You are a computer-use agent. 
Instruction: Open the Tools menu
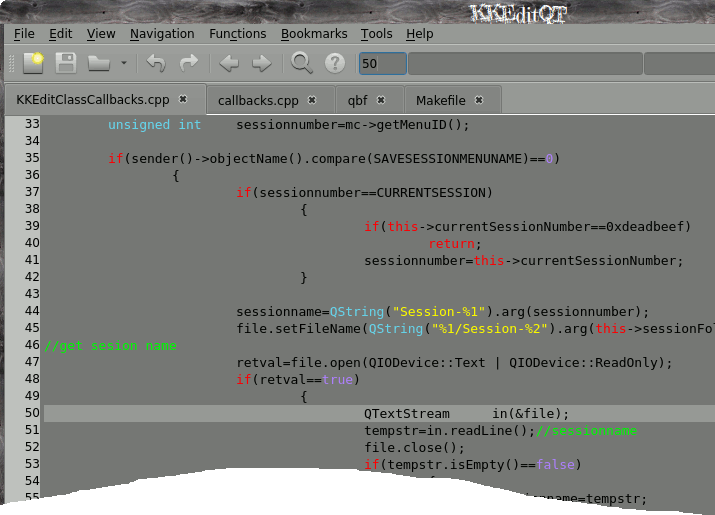[376, 34]
